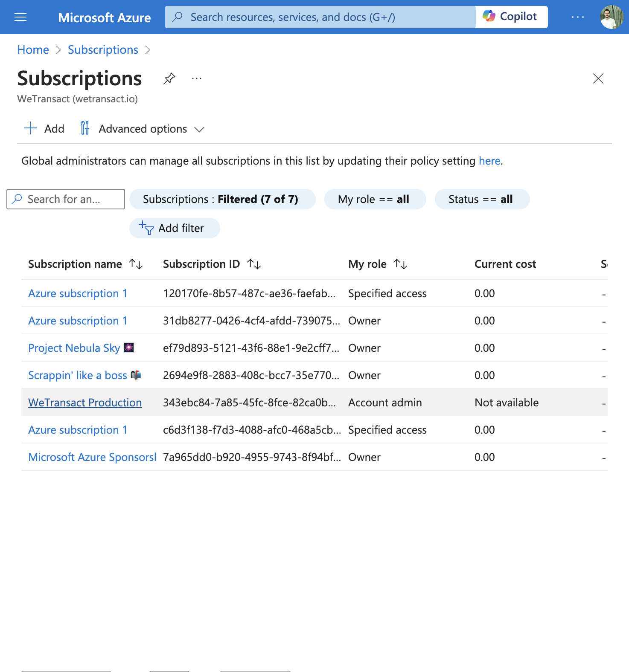Screen dimensions: 629x672
Task: Click the Add subscription plus button
Action: click(x=44, y=128)
